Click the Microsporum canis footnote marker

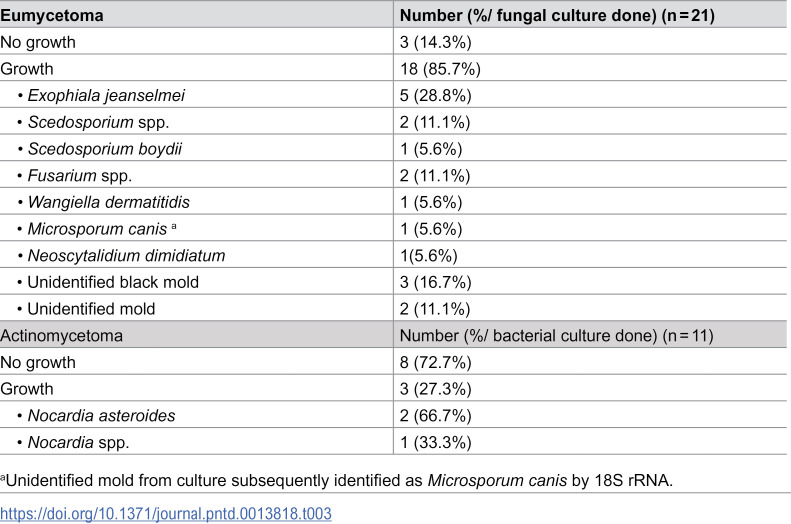174,226
